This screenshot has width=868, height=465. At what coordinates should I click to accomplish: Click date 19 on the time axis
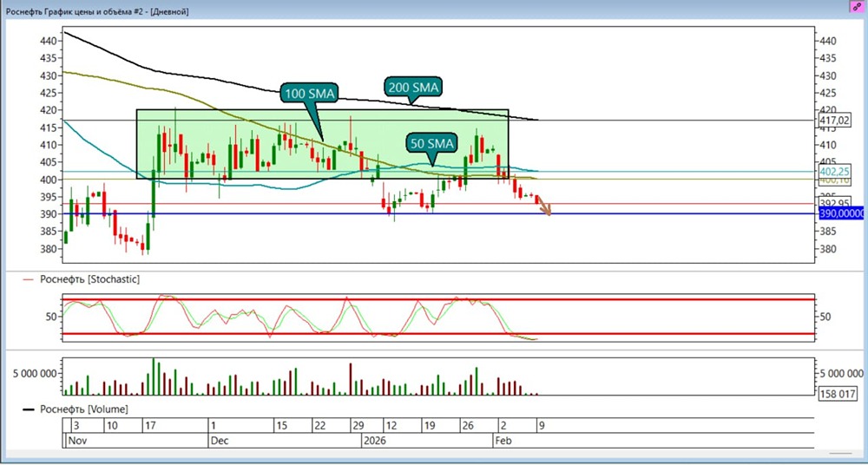(x=430, y=426)
